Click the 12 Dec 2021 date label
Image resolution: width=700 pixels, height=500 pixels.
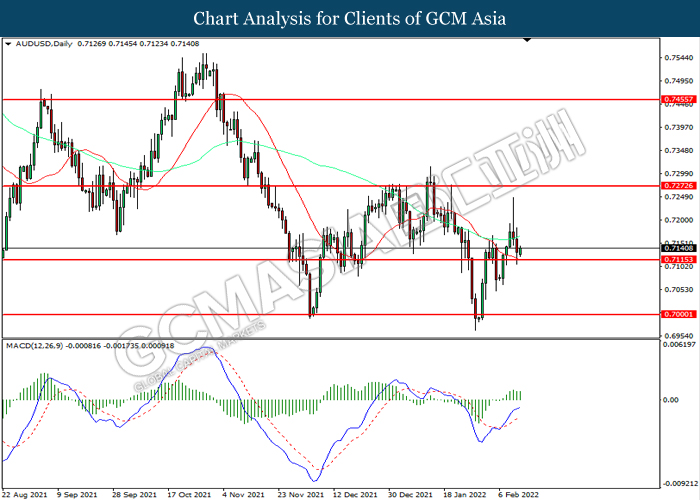point(355,495)
